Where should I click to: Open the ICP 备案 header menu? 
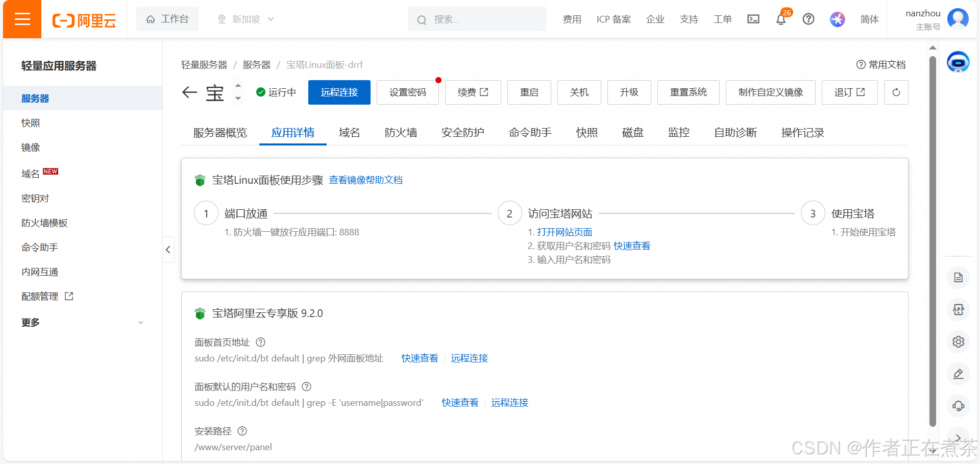[614, 19]
